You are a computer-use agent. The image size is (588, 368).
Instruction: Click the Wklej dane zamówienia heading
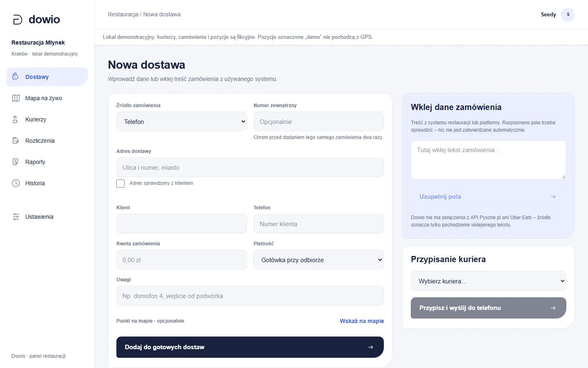[456, 107]
